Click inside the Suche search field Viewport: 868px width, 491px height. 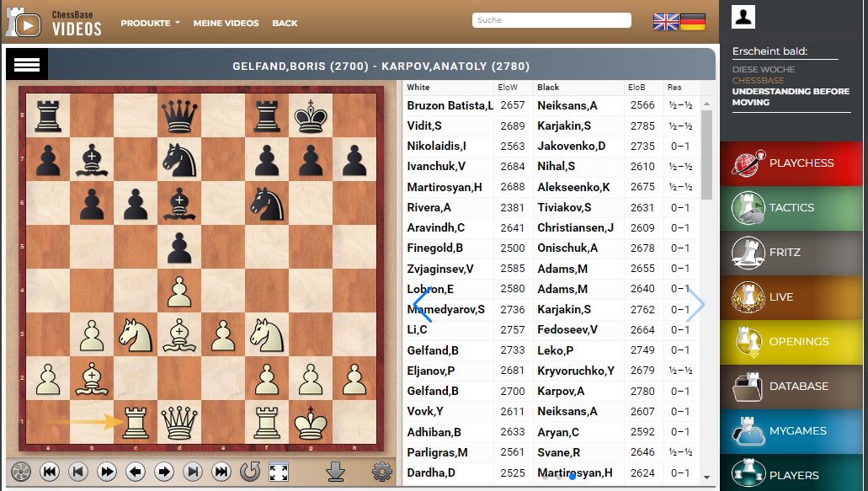(x=551, y=19)
